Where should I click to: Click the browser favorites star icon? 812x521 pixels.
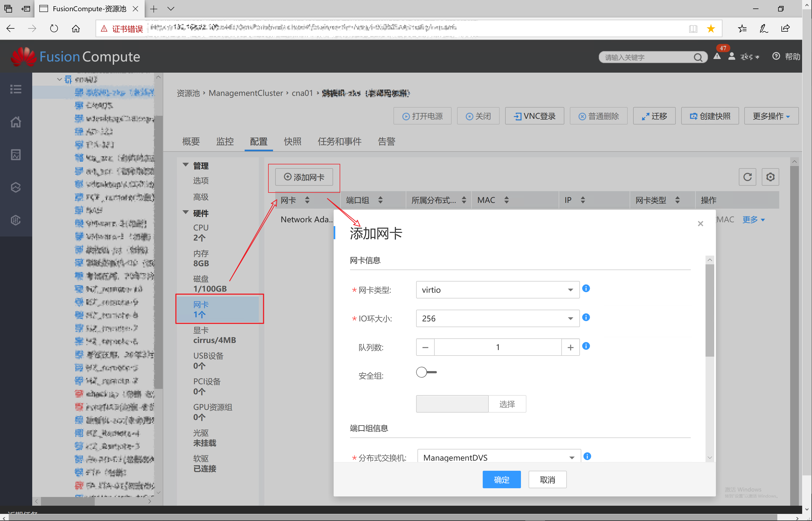(711, 28)
